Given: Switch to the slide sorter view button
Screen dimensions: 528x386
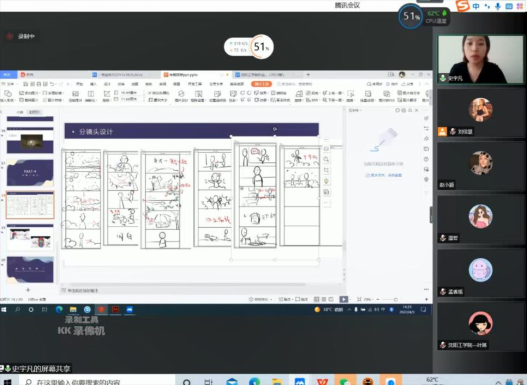Looking at the screenshot, I should 324,299.
